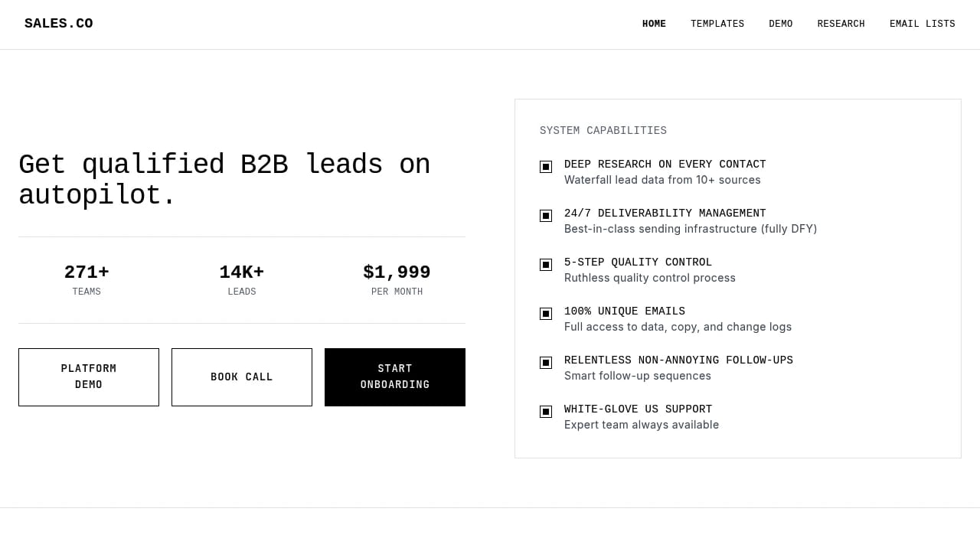This screenshot has width=980, height=551.
Task: Click the checkbox icon beside 24/7 DELIVERABILITY MANAGEMENT
Action: [546, 215]
